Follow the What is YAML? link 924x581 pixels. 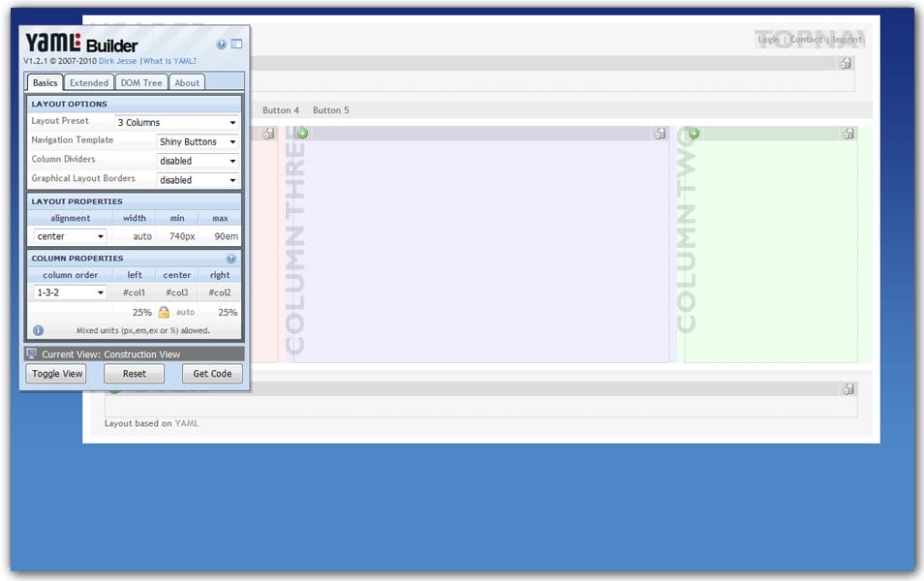click(x=169, y=61)
